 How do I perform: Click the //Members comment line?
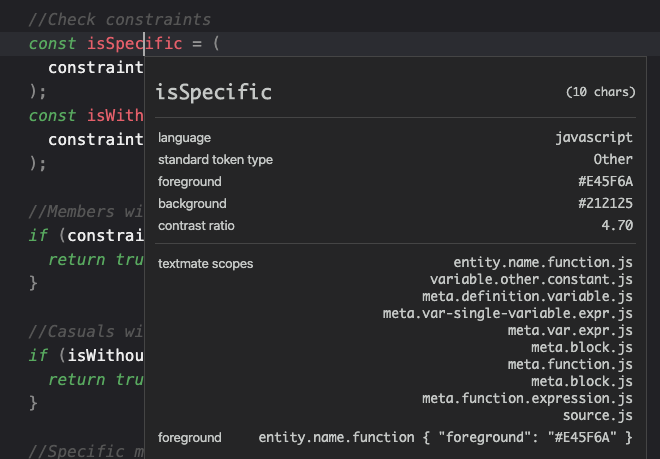[x=86, y=212]
